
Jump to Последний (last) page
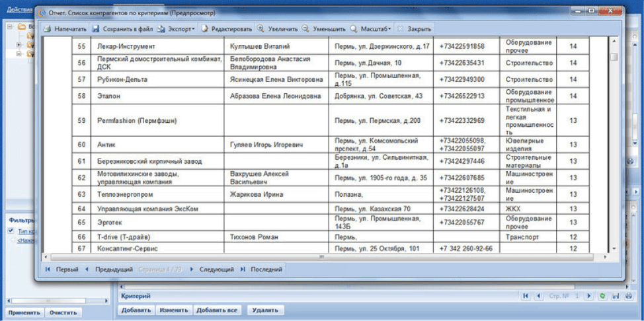pyautogui.click(x=261, y=269)
